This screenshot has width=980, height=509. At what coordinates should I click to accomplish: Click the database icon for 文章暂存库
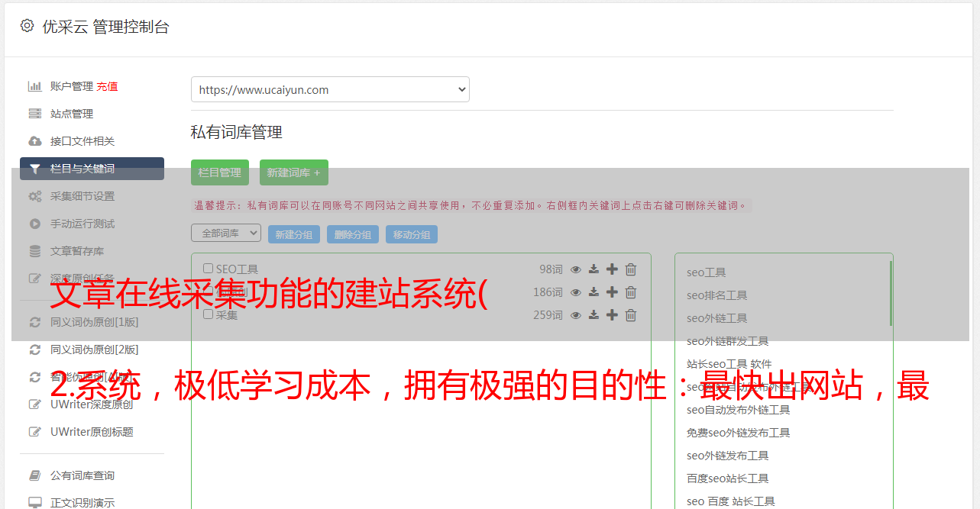coord(35,251)
